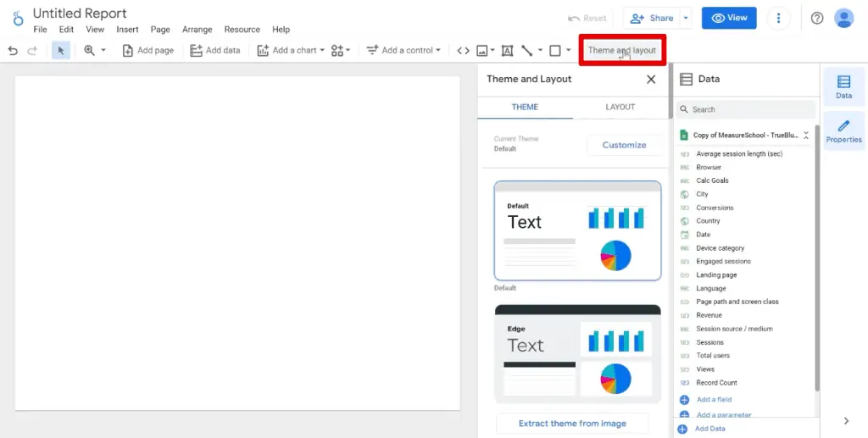
Task: Open the line type dropdown arrow
Action: point(540,50)
